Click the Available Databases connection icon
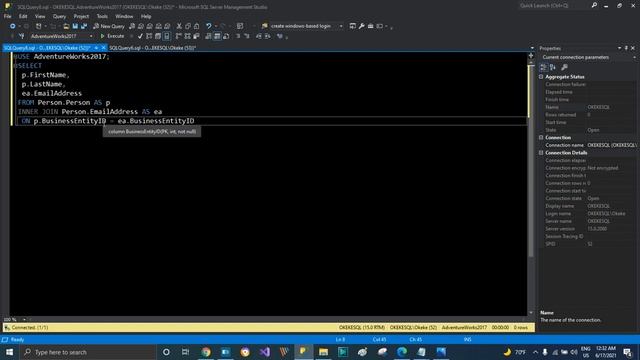Image resolution: width=640 pixels, height=360 pixels. (22, 36)
